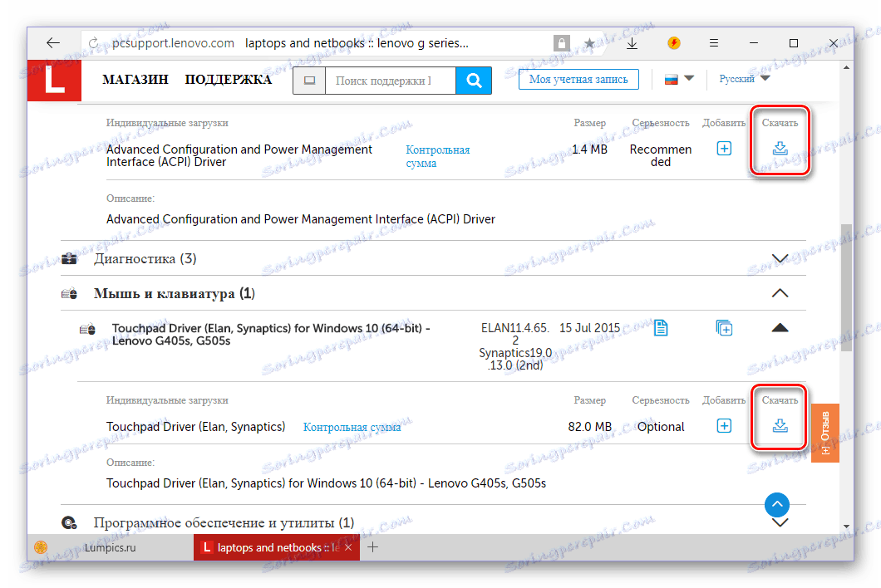This screenshot has height=588, width=881.
Task: Click the page vertical scrollbar thumb
Action: 846,287
